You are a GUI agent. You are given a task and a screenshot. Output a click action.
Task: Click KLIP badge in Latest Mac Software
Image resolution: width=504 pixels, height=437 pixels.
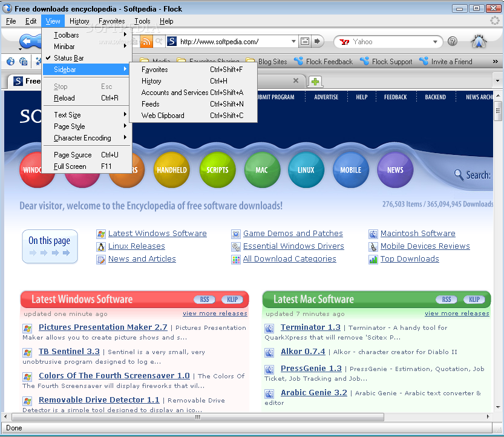[x=474, y=300]
